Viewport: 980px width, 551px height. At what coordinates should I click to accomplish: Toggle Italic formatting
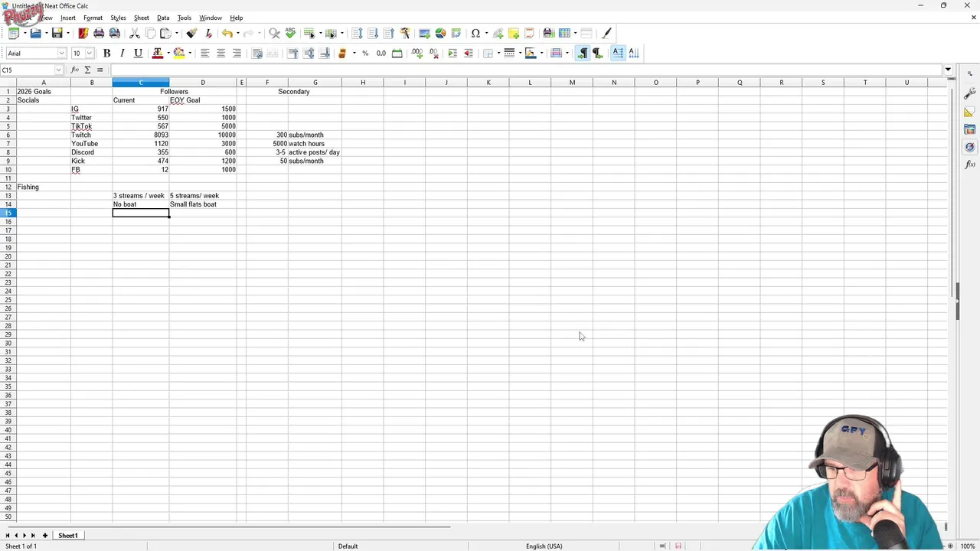(122, 53)
